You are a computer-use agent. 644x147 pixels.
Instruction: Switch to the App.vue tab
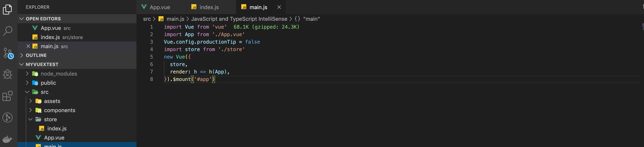(x=160, y=7)
